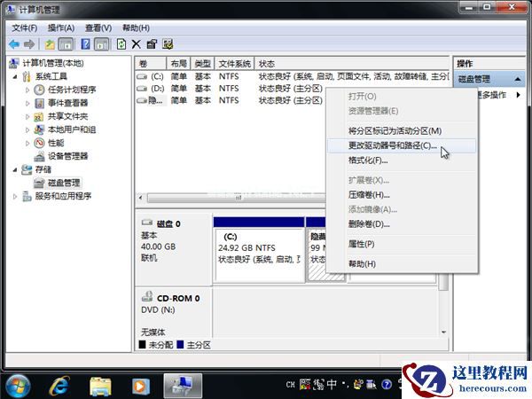The width and height of the screenshot is (532, 399).
Task: Select 本地用户和组 in the tree
Action: pos(72,129)
